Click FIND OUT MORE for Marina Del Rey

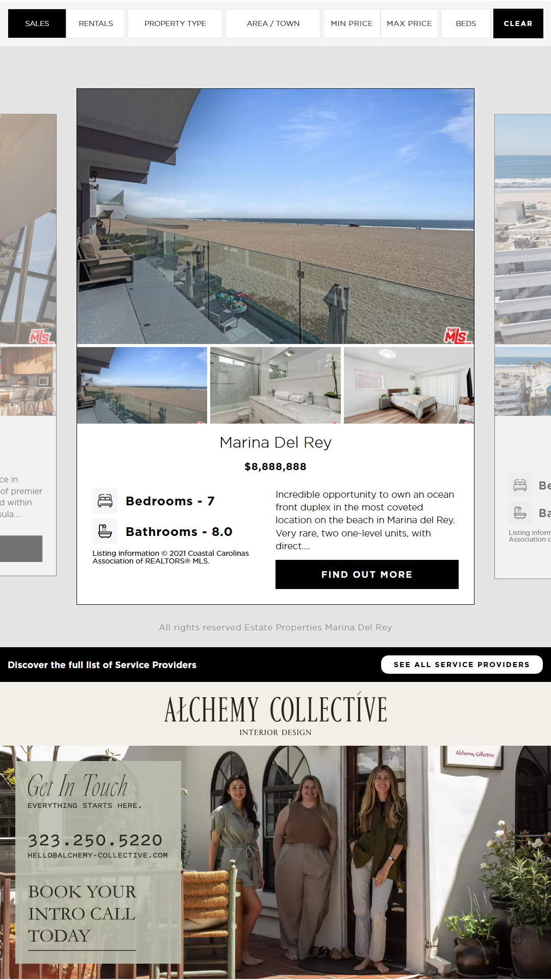(367, 574)
